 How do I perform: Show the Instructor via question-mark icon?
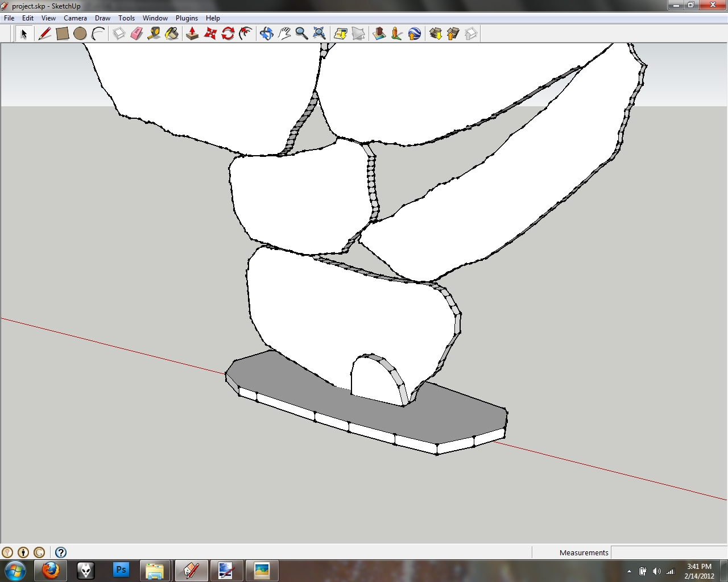click(61, 552)
